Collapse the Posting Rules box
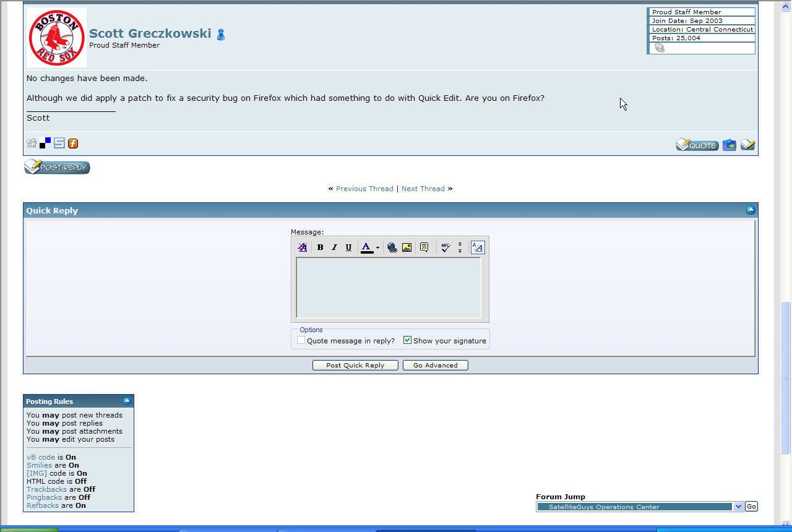Image resolution: width=792 pixels, height=532 pixels. (127, 401)
